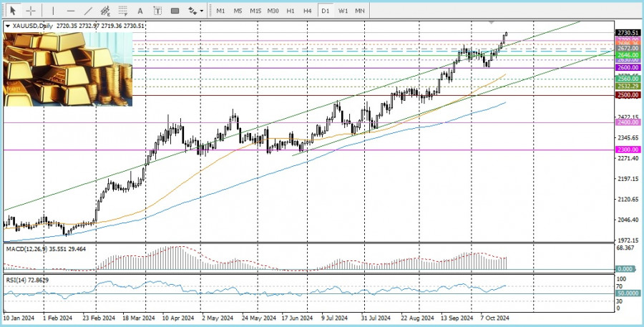This screenshot has width=644, height=327.
Task: Toggle the D1 daily timeframe
Action: pos(326,11)
